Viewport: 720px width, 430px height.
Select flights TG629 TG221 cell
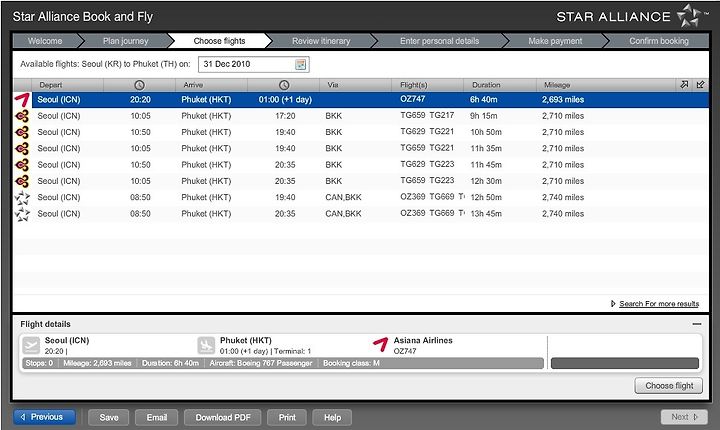(x=427, y=131)
